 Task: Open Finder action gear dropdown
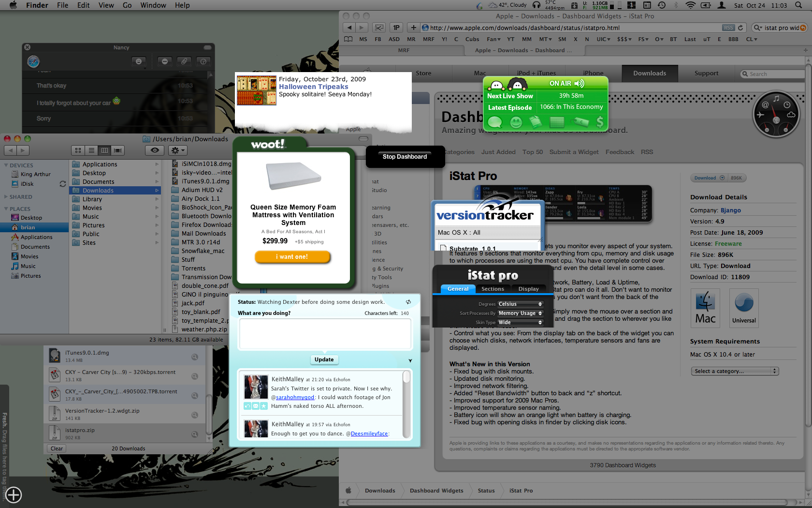pos(177,150)
